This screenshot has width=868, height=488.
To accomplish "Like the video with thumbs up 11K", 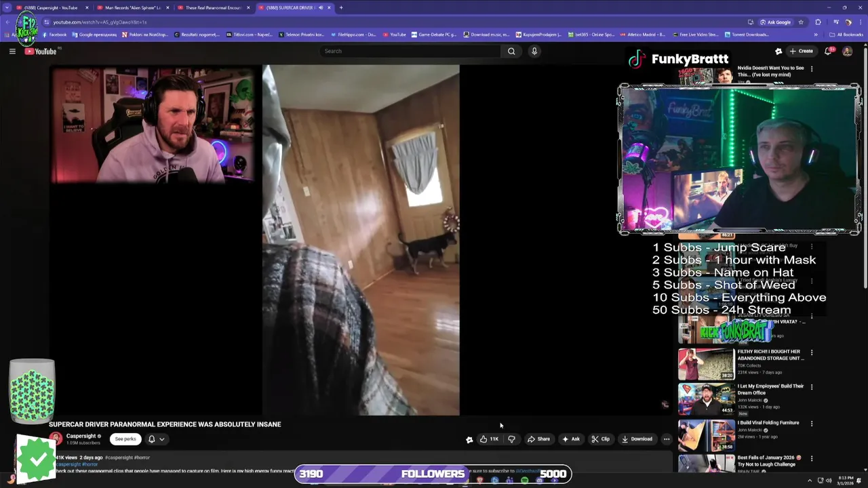I will point(489,439).
